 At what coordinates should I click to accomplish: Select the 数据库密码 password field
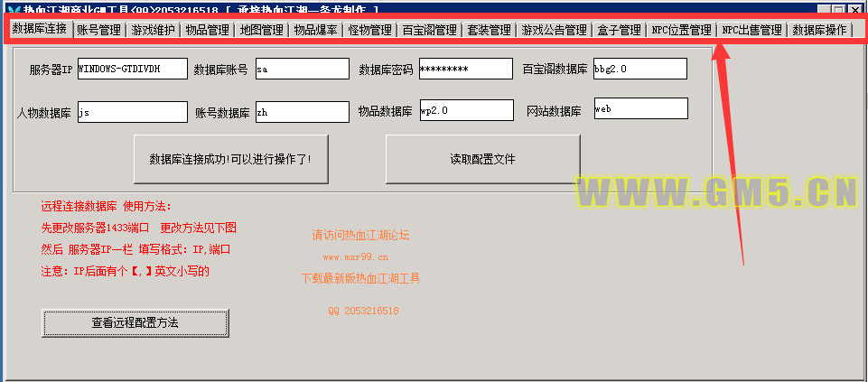coord(464,70)
